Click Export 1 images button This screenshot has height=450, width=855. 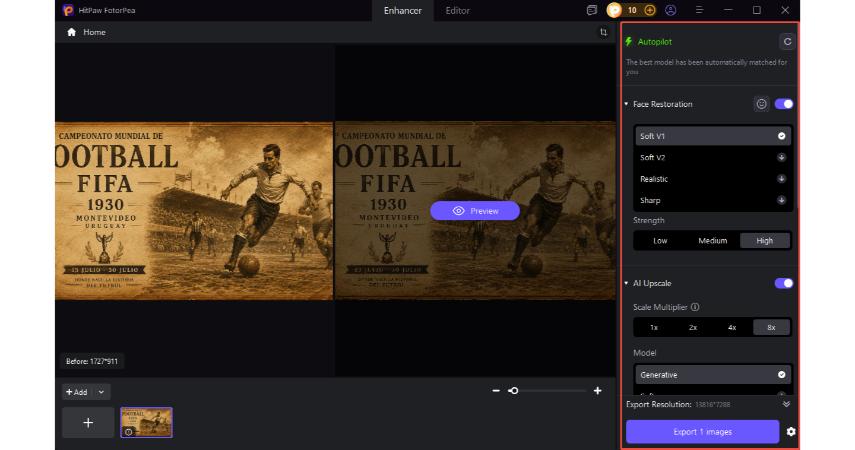tap(702, 431)
